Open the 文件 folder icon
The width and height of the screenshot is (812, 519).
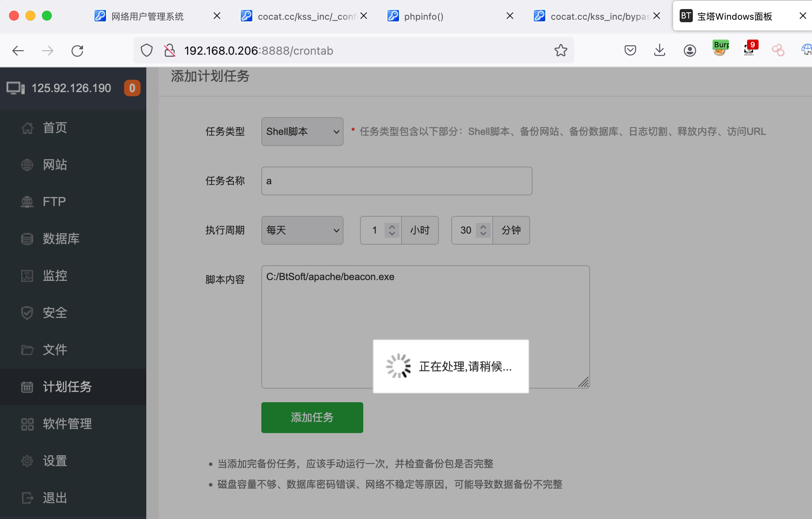(27, 350)
